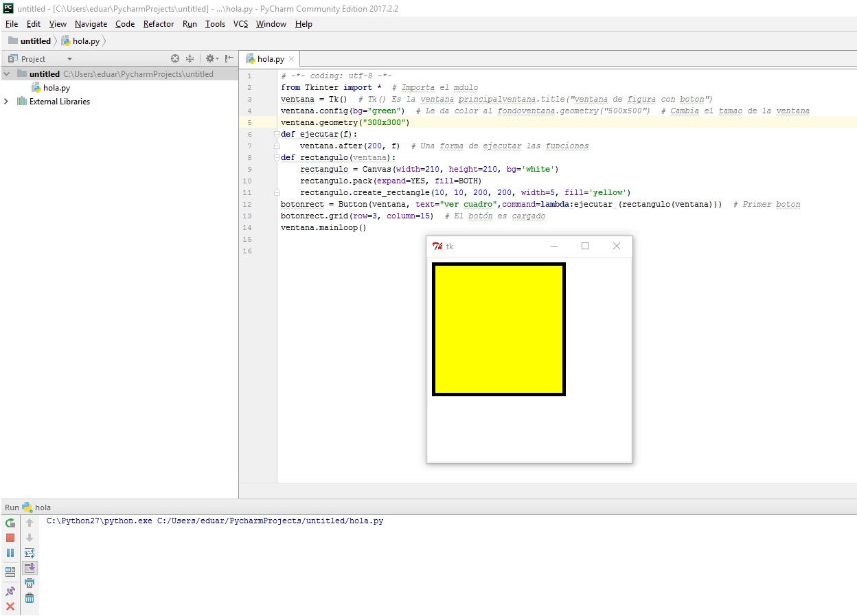Collapse all items in the Project tree
The width and height of the screenshot is (857, 616).
190,58
